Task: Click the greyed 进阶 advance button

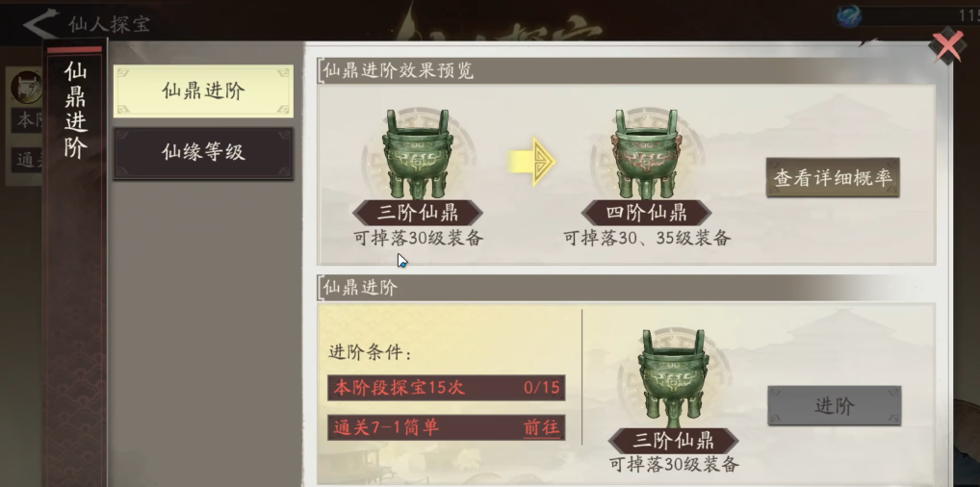Action: (x=835, y=406)
